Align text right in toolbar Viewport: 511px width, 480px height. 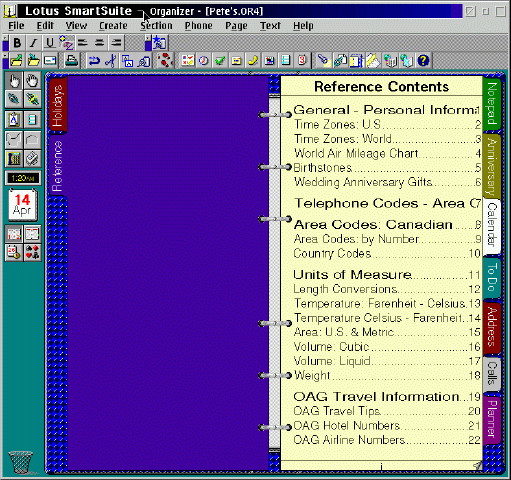coord(116,43)
